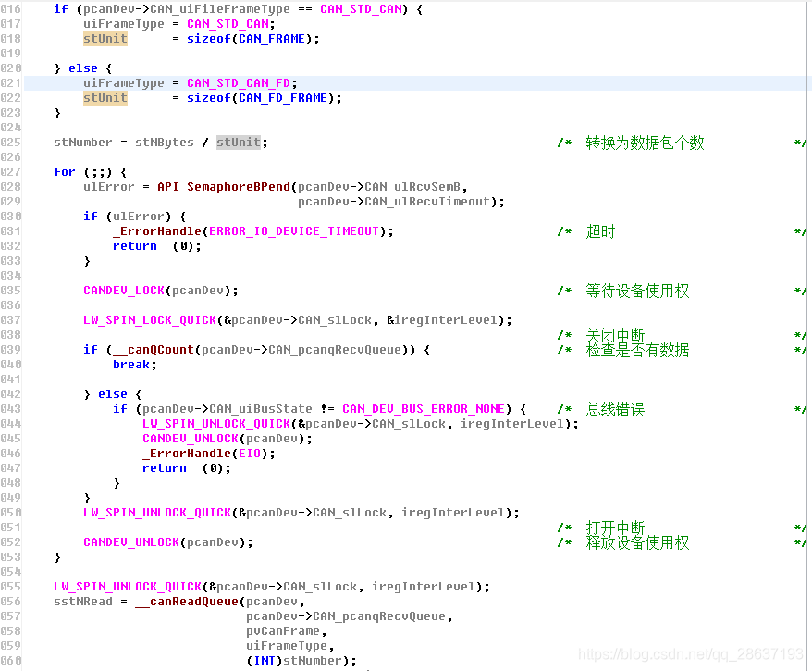The image size is (812, 671).
Task: Click return (0) on line 032
Action: pos(154,246)
